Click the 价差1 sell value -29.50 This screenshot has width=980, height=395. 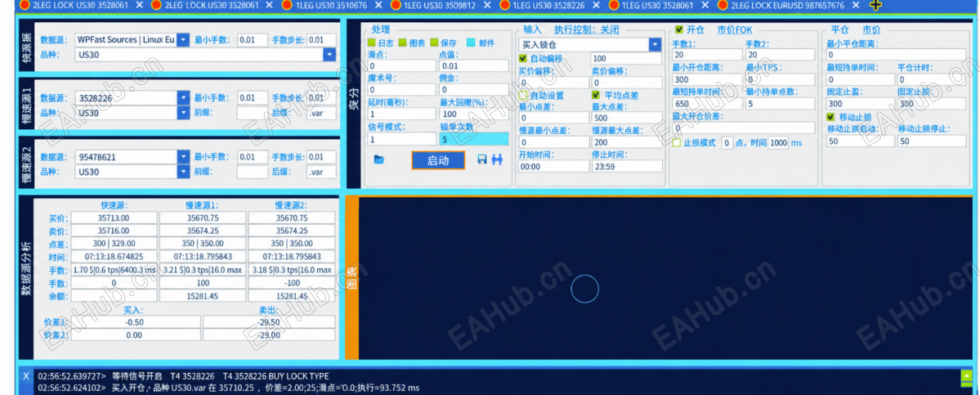[x=271, y=322]
